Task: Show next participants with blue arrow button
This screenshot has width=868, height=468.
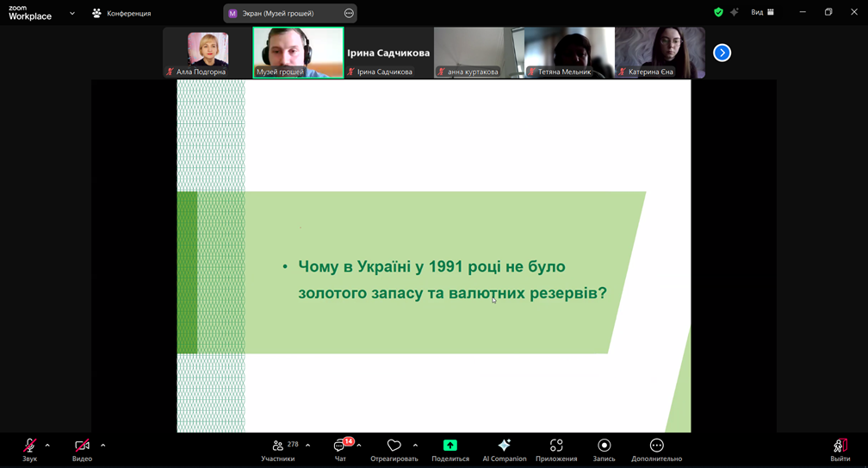Action: pos(722,53)
